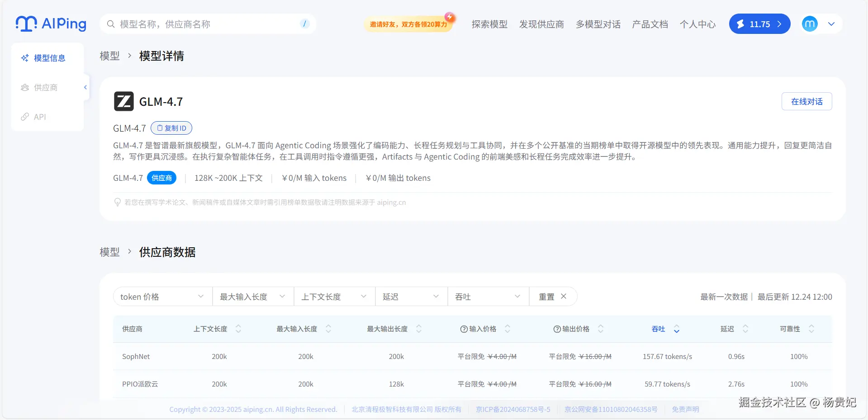Click the ￥0/M 输出 tokens text

pyautogui.click(x=398, y=178)
